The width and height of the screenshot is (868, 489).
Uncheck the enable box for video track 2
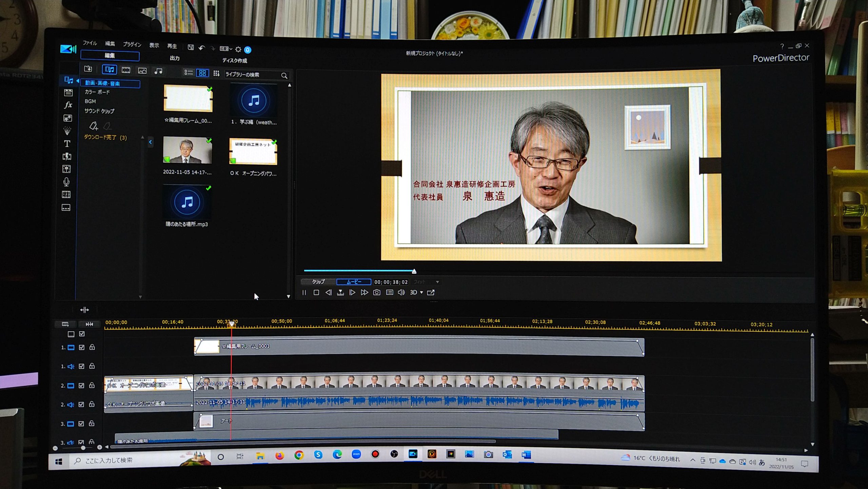tap(81, 386)
